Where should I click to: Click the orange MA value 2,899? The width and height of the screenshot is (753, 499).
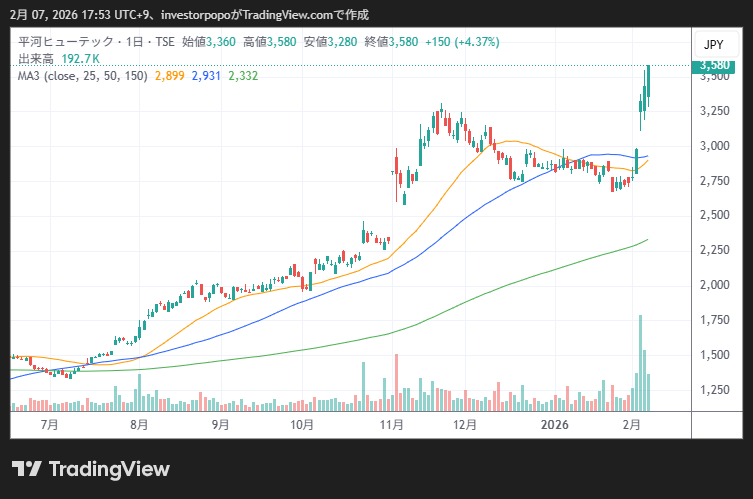pos(170,76)
